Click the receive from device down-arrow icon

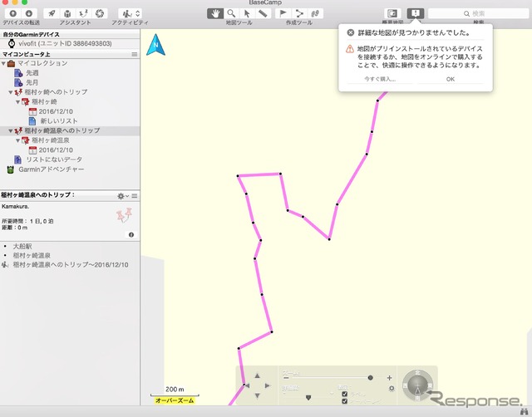pos(29,13)
